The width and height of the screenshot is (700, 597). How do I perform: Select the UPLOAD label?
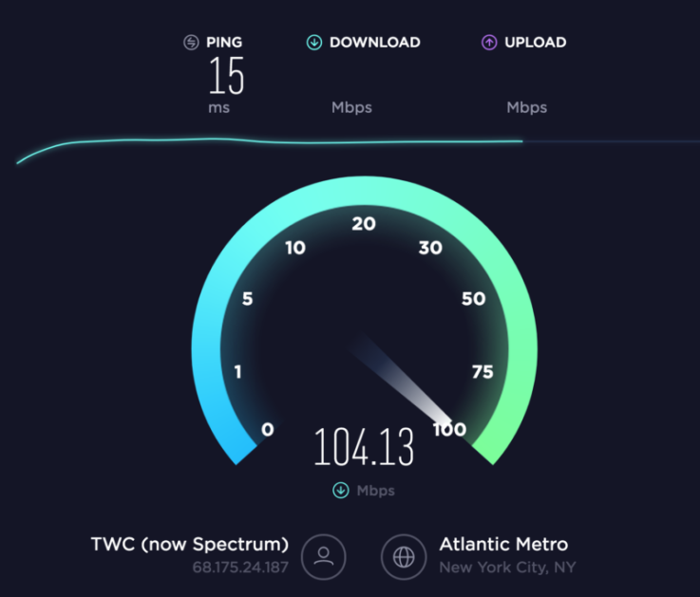[536, 43]
